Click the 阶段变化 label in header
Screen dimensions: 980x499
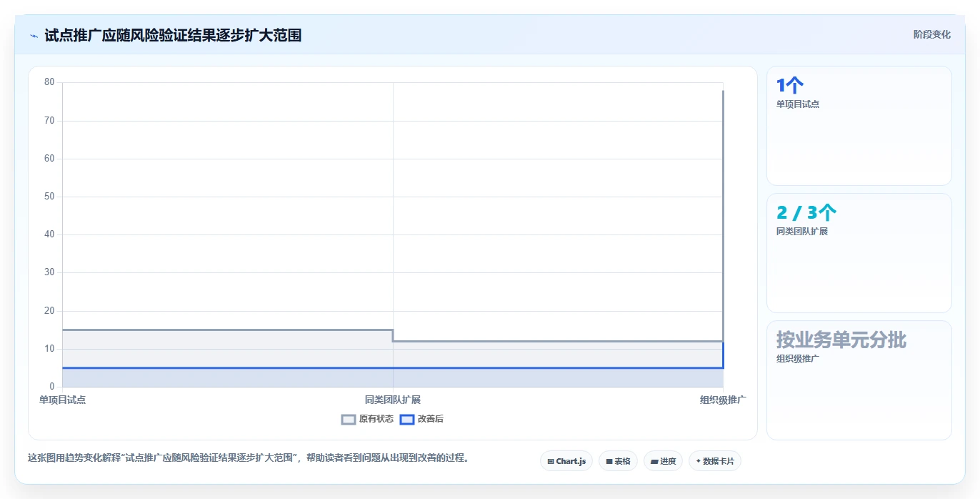[x=932, y=34]
